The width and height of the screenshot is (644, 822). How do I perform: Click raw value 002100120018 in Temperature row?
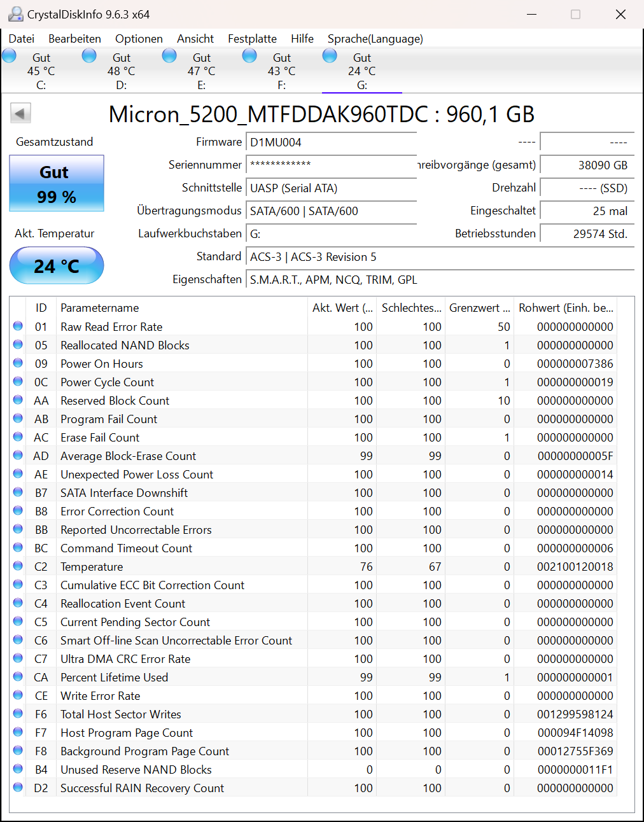coord(575,566)
